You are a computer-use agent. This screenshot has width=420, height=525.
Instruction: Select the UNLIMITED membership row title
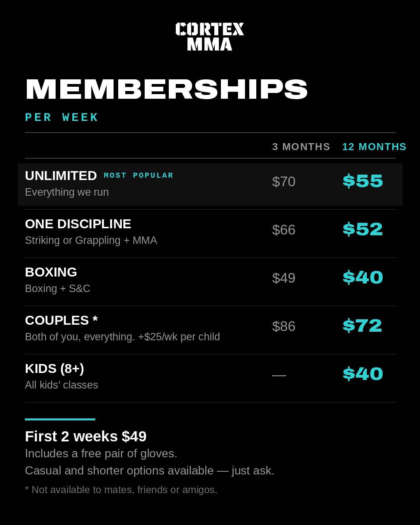coord(61,176)
